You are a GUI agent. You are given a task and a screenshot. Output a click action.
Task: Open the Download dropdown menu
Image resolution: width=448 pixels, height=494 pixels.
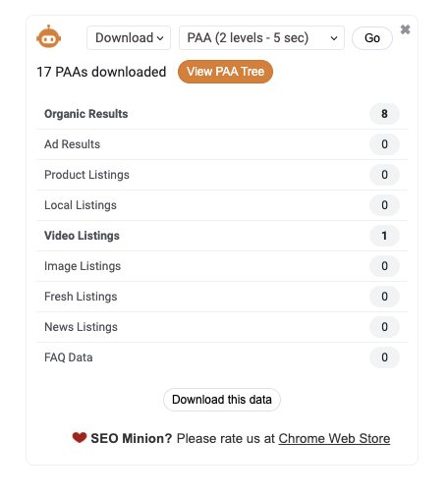tap(129, 38)
